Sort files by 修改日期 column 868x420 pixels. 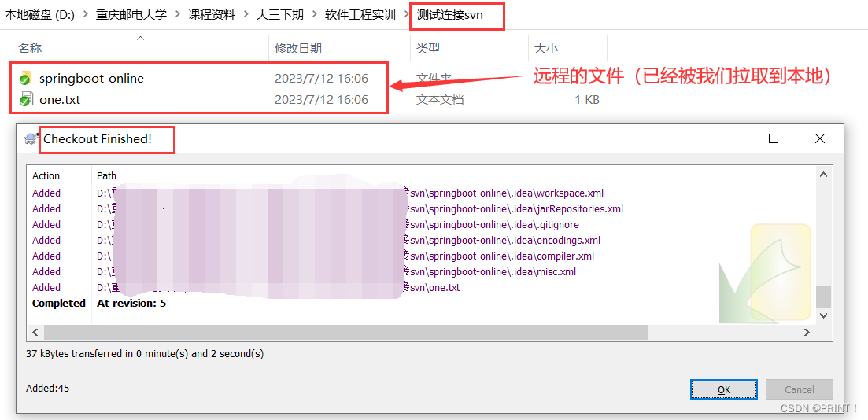(298, 48)
